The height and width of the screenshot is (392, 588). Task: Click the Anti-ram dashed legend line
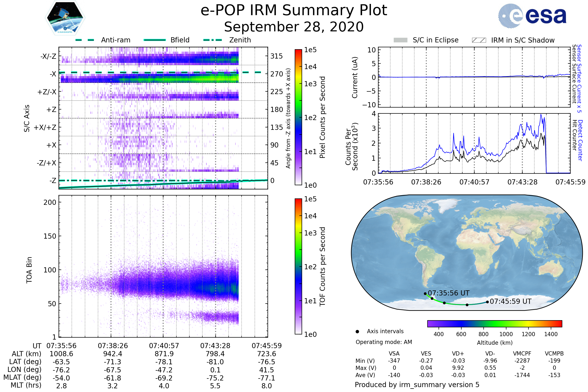tap(85, 40)
